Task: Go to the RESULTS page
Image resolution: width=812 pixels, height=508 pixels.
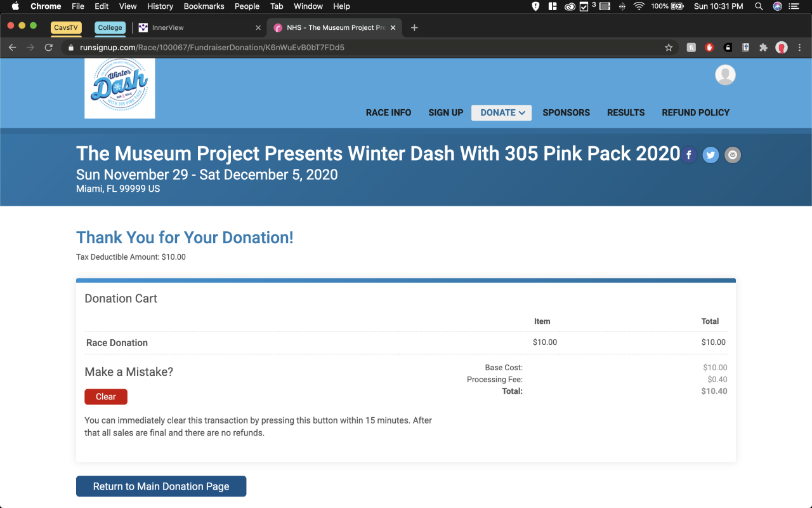Action: click(x=625, y=112)
